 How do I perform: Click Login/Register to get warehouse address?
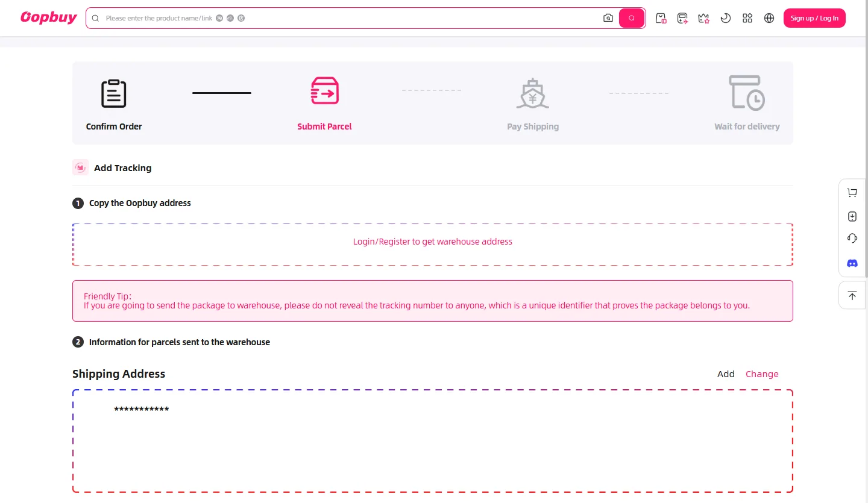(433, 242)
